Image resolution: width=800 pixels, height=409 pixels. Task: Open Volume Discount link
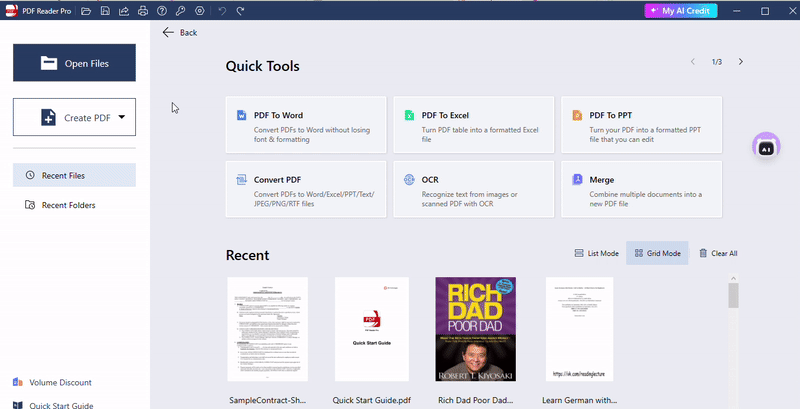[x=52, y=382]
